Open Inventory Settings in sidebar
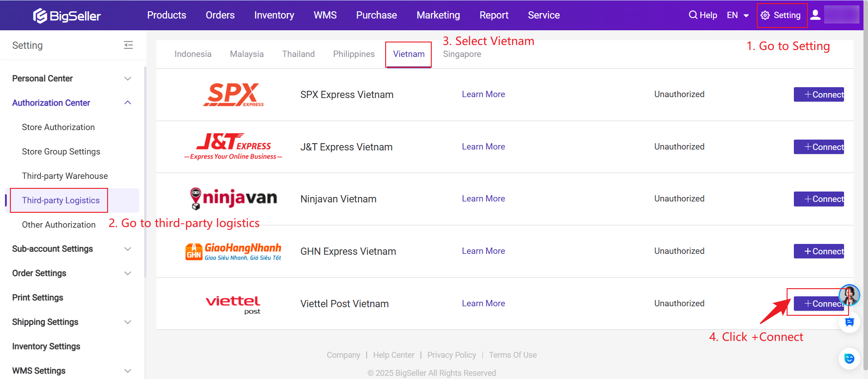Image resolution: width=868 pixels, height=379 pixels. tap(46, 346)
